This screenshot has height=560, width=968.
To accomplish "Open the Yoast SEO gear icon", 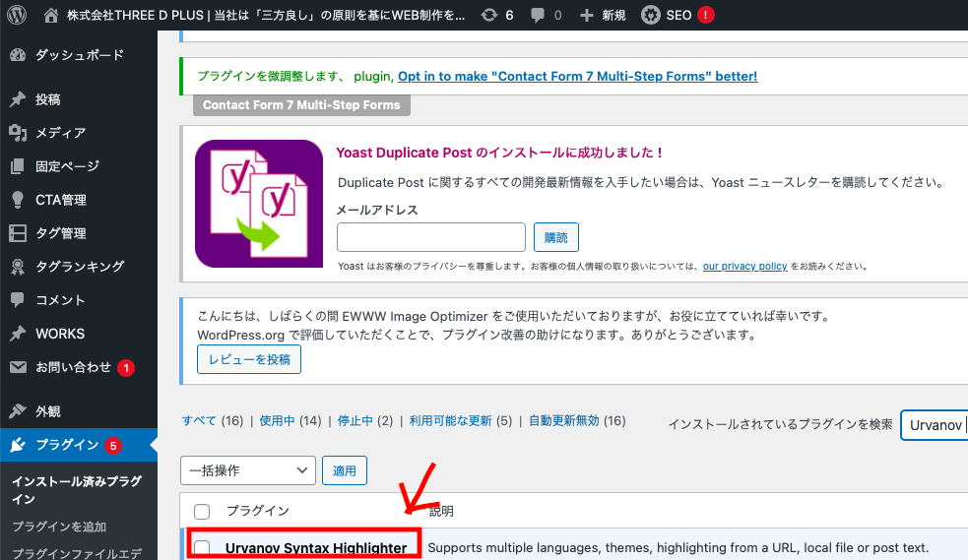I will coord(650,15).
